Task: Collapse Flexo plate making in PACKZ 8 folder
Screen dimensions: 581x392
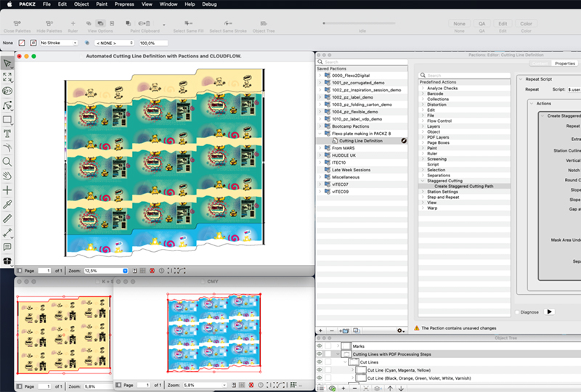Action: [320, 134]
